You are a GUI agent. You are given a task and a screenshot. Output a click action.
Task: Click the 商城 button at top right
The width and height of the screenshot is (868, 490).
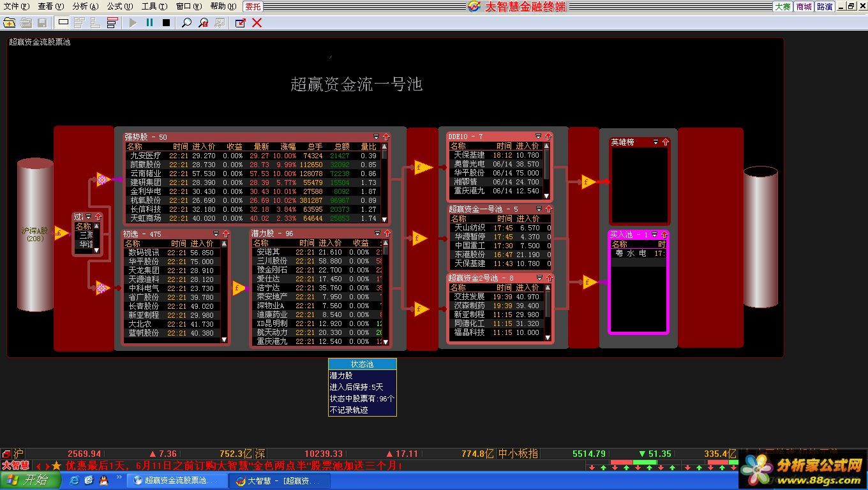click(804, 6)
